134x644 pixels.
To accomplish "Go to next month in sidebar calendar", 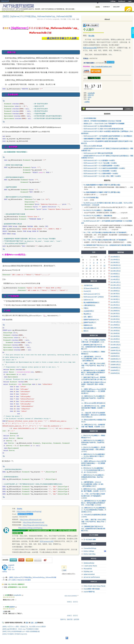I will [x=105, y=257].
